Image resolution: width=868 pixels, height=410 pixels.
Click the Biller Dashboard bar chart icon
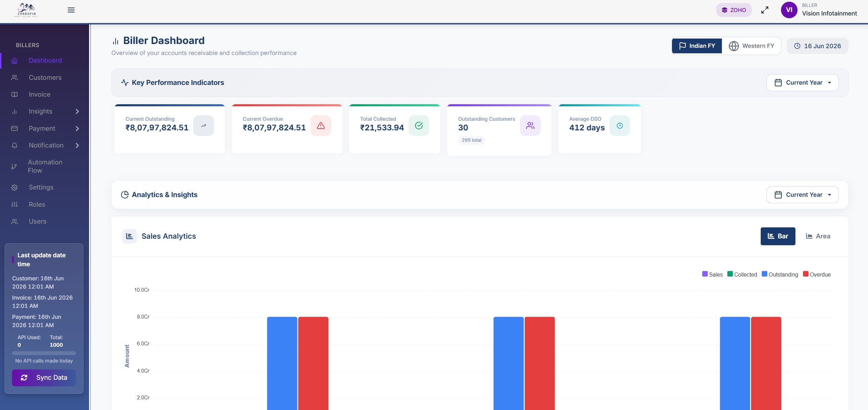[x=116, y=41]
